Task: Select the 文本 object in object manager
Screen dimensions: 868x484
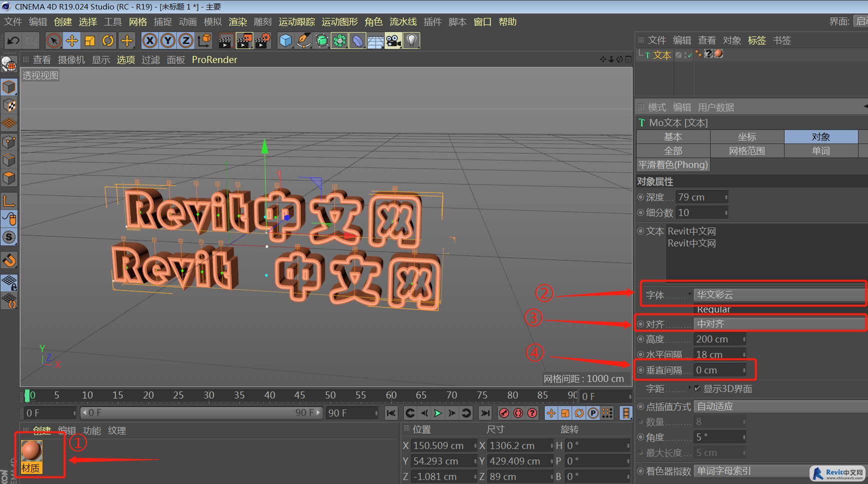Action: [x=662, y=55]
